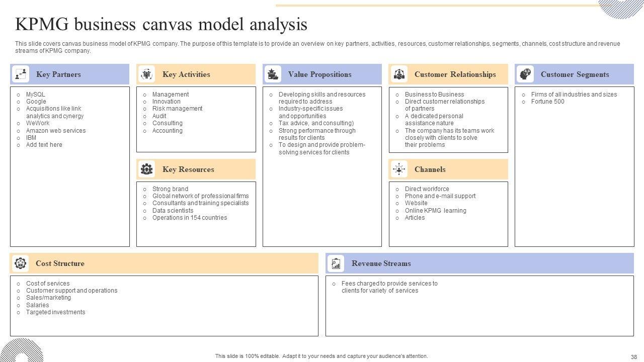
Task: Click 'Industry-specific issues' value proposition bullet
Action: coord(311,112)
